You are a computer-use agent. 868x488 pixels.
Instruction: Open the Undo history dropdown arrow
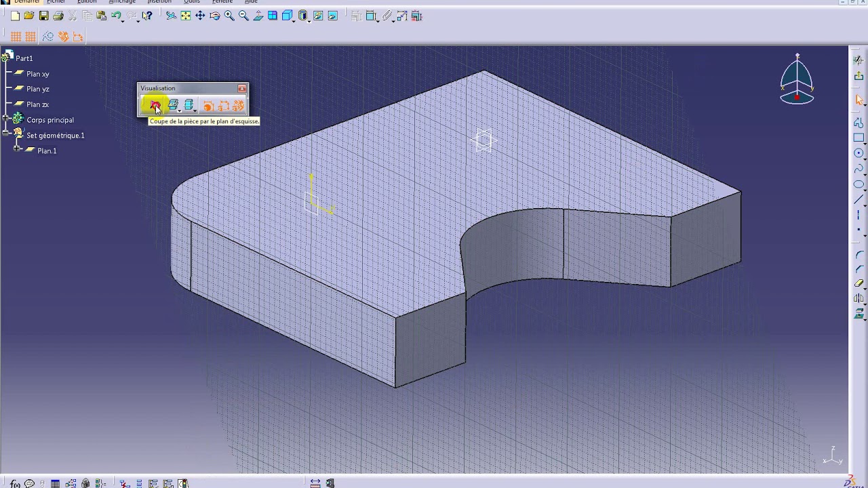123,21
